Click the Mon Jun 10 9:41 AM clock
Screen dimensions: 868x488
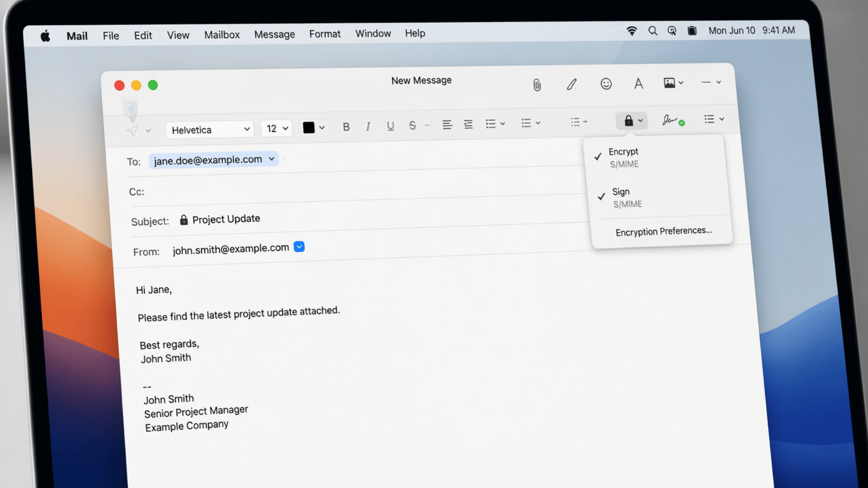[x=752, y=30]
